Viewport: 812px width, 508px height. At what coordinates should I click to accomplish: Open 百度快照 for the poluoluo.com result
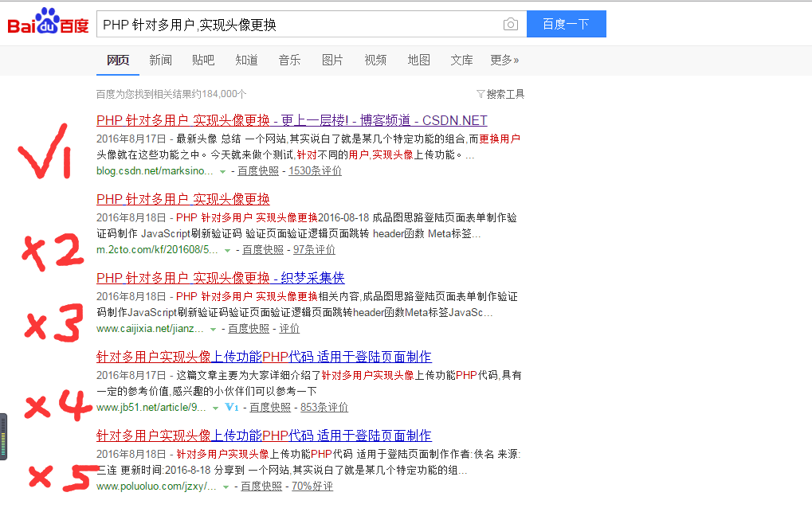coord(261,487)
